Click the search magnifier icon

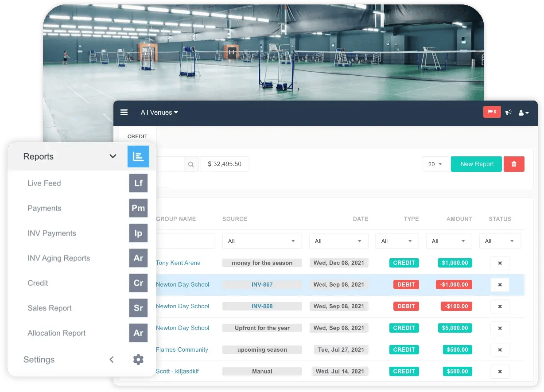point(191,164)
